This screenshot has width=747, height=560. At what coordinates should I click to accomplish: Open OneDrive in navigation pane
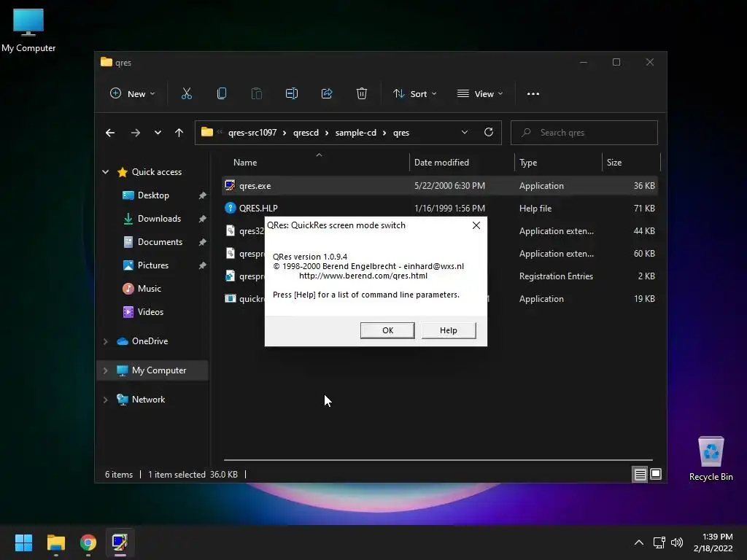[x=150, y=341]
